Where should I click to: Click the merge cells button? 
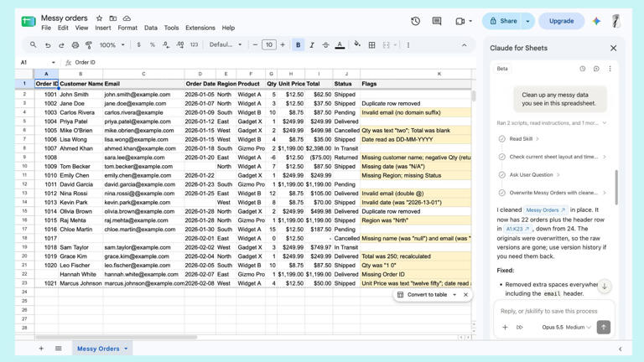(386, 45)
